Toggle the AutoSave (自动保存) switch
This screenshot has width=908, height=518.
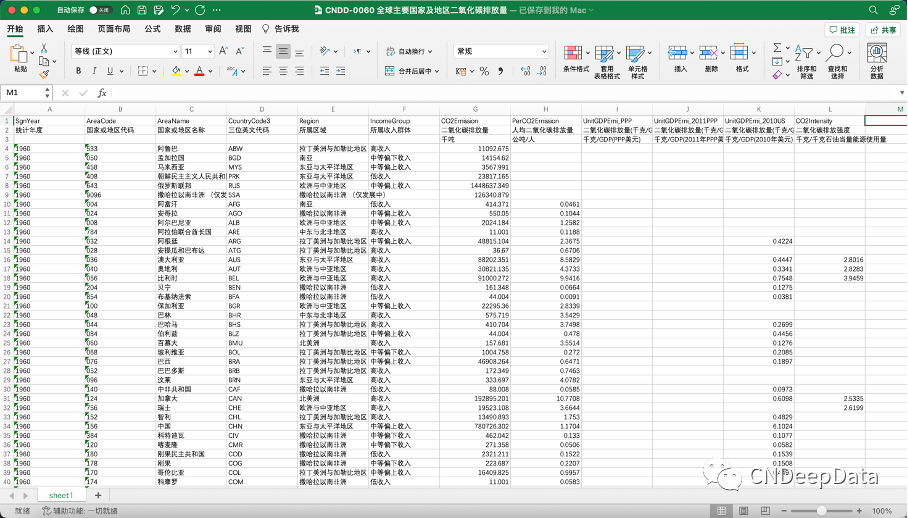pos(100,10)
